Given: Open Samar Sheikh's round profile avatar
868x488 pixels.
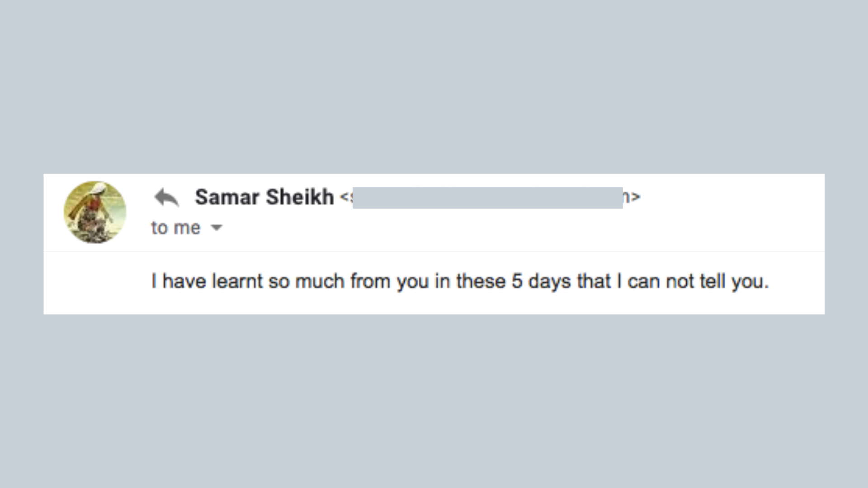Looking at the screenshot, I should 95,212.
